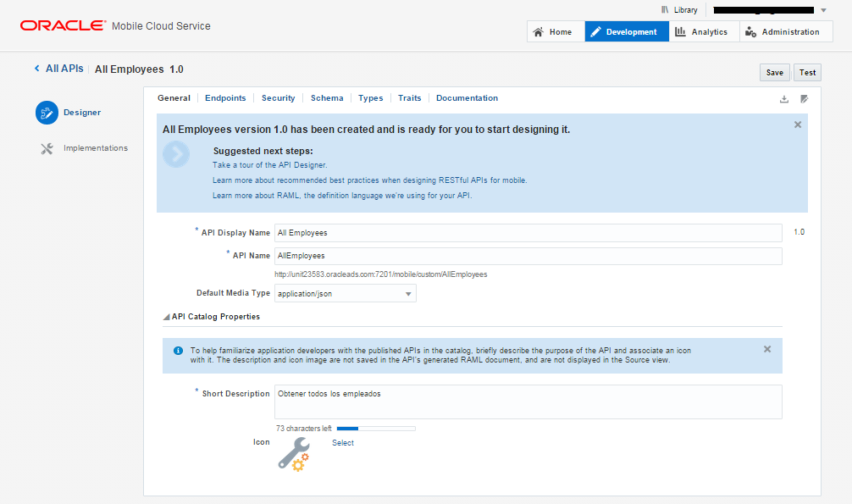
Task: Click the Library books icon
Action: (665, 10)
